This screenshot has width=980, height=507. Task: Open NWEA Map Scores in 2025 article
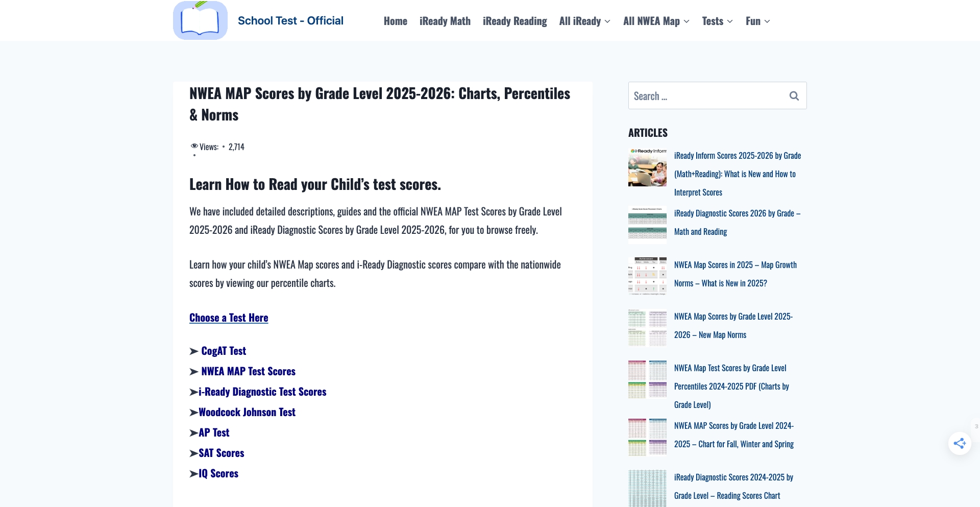point(735,274)
